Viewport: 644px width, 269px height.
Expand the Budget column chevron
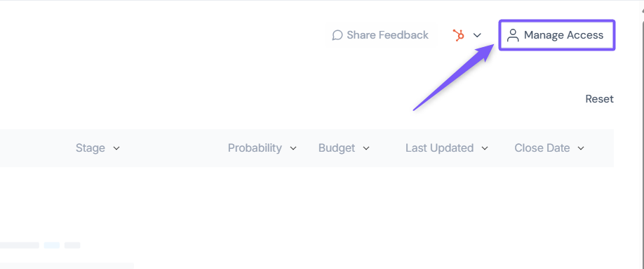point(366,148)
